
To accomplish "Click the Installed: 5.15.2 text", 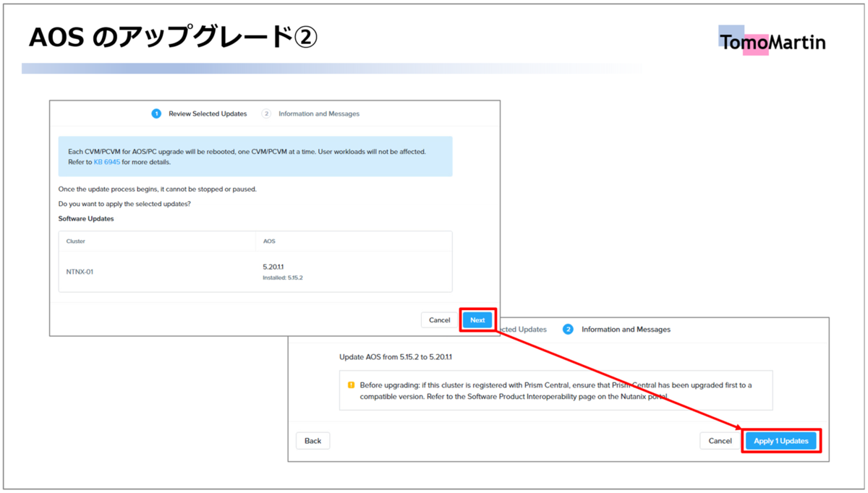I will [x=282, y=278].
